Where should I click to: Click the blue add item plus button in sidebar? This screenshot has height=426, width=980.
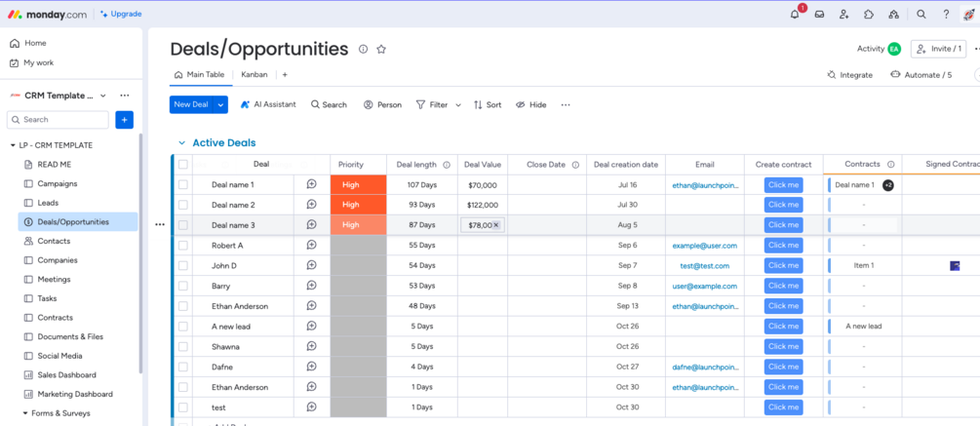(x=124, y=119)
